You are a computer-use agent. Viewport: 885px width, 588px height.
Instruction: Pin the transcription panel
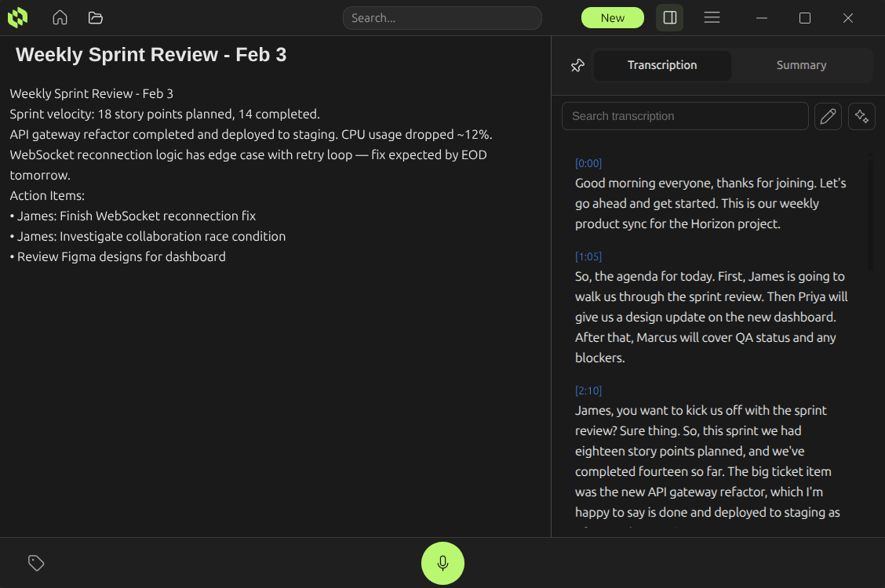tap(577, 65)
